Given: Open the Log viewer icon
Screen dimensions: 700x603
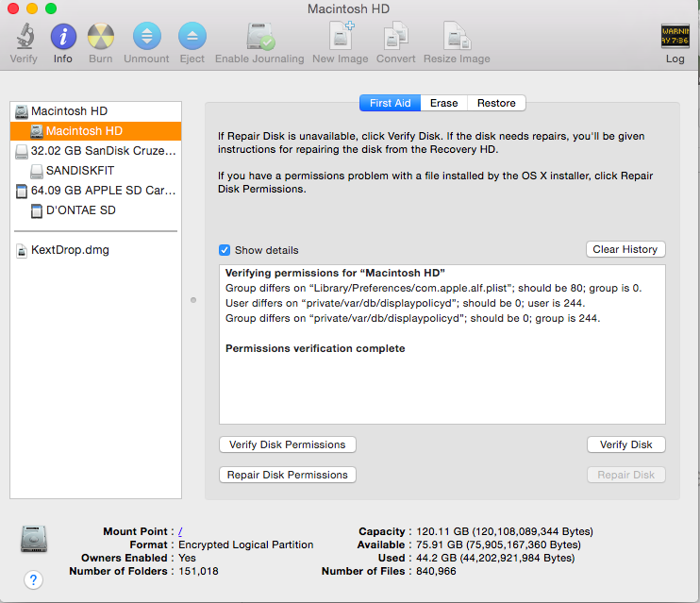Looking at the screenshot, I should pyautogui.click(x=675, y=36).
